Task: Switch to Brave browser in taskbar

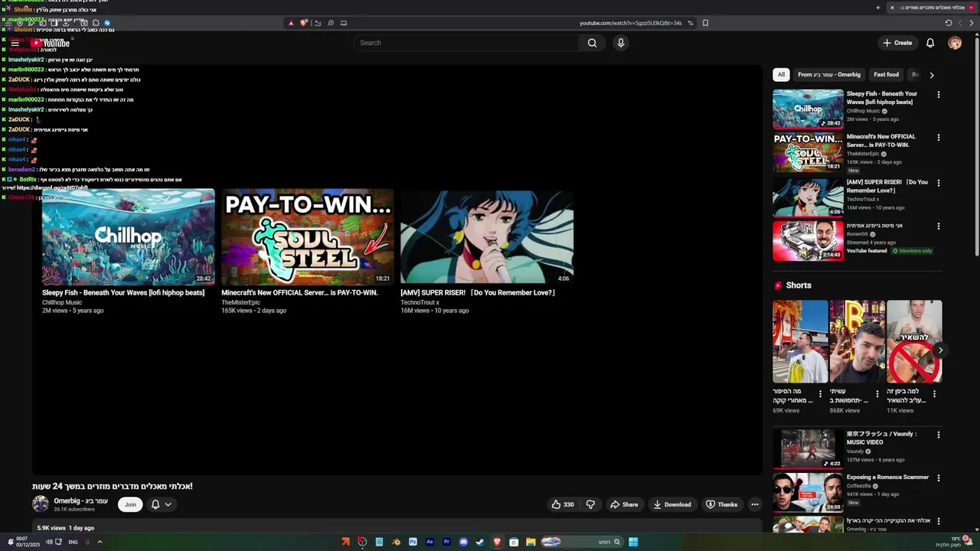Action: pyautogui.click(x=497, y=542)
